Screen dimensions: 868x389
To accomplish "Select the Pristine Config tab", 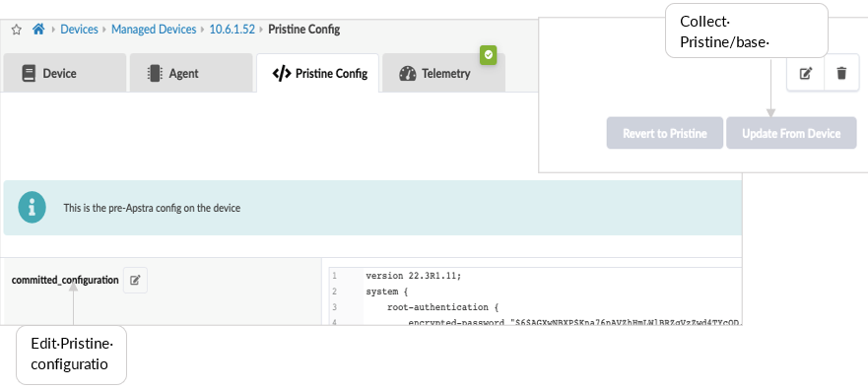I will 318,73.
